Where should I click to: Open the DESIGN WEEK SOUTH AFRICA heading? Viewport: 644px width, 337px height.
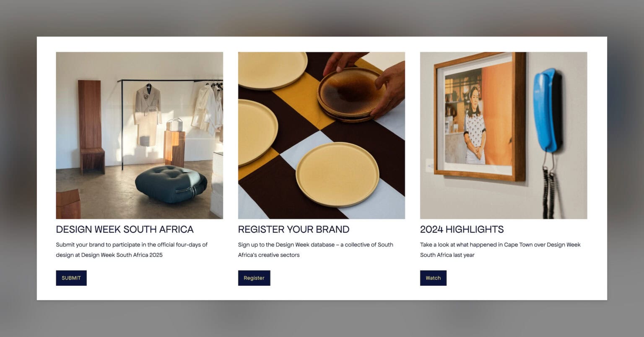tap(125, 229)
